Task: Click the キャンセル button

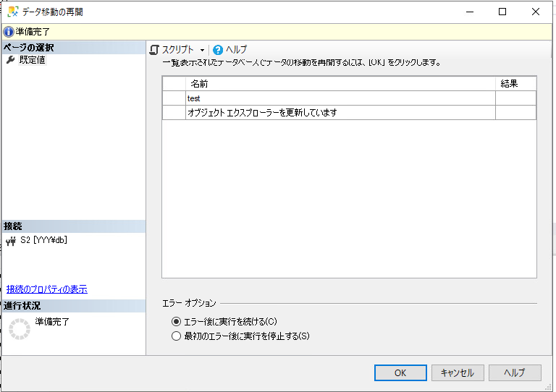Action: click(458, 373)
